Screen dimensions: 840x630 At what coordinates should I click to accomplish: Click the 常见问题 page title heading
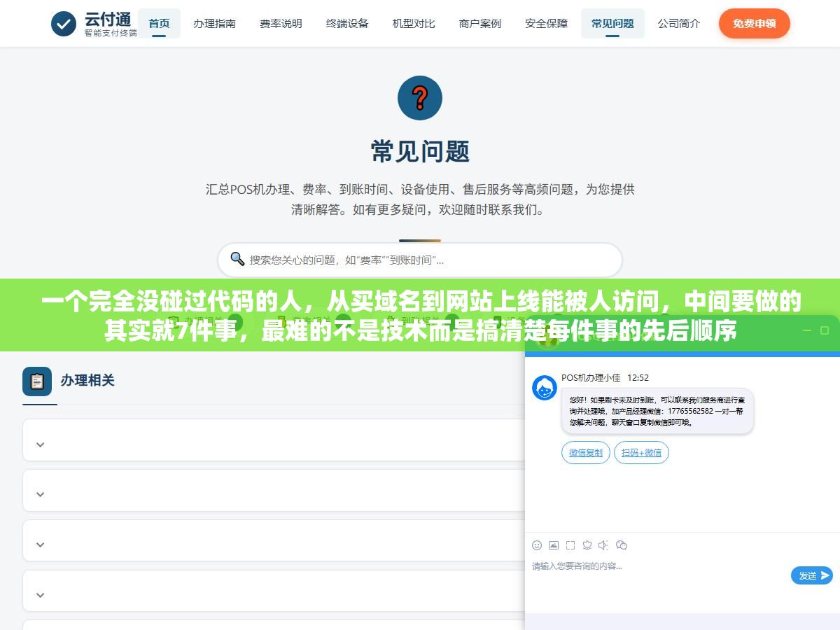pyautogui.click(x=420, y=151)
